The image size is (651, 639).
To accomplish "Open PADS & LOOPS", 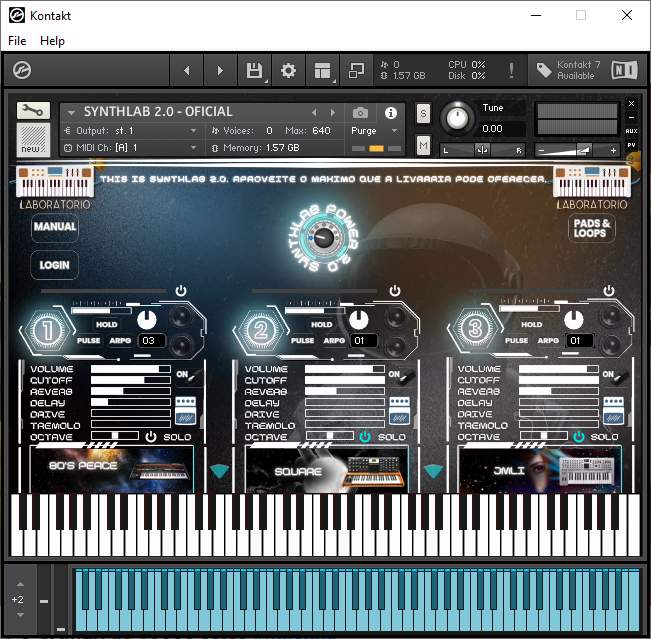I will pos(592,228).
